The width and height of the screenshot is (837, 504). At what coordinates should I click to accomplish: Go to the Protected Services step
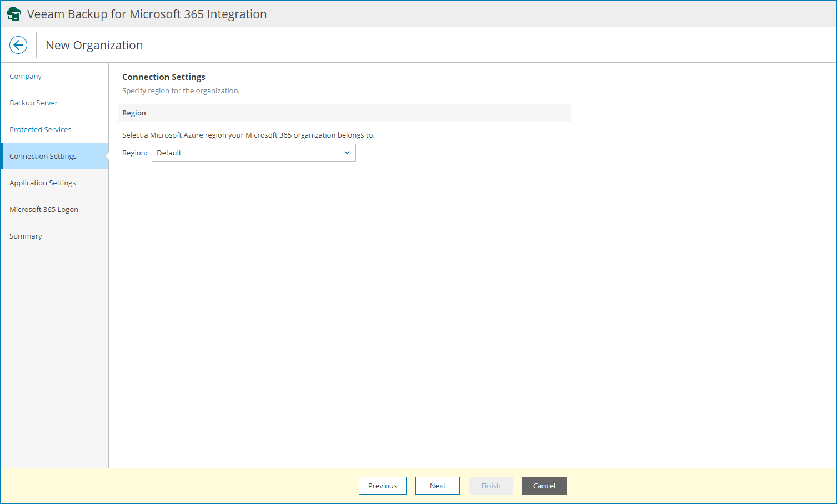(x=41, y=130)
